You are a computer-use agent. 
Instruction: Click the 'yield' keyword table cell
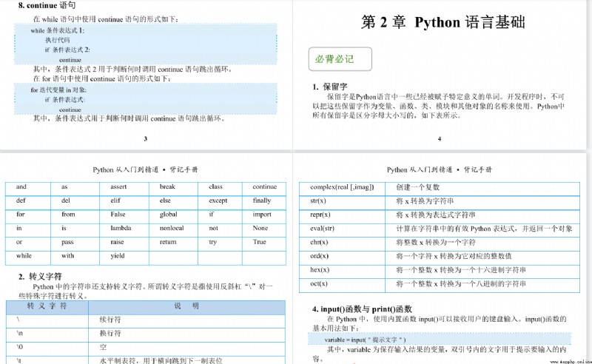pos(124,258)
